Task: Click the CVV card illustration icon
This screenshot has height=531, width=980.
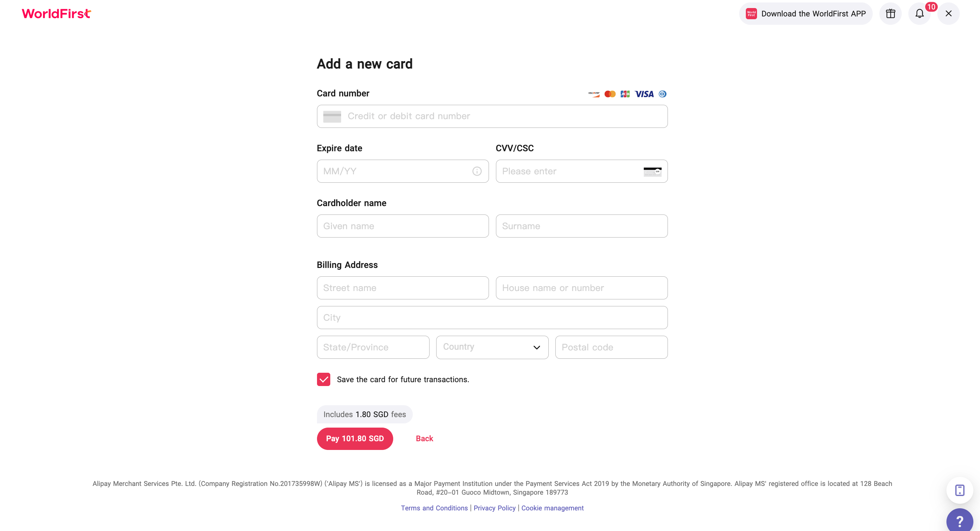Action: [x=653, y=171]
